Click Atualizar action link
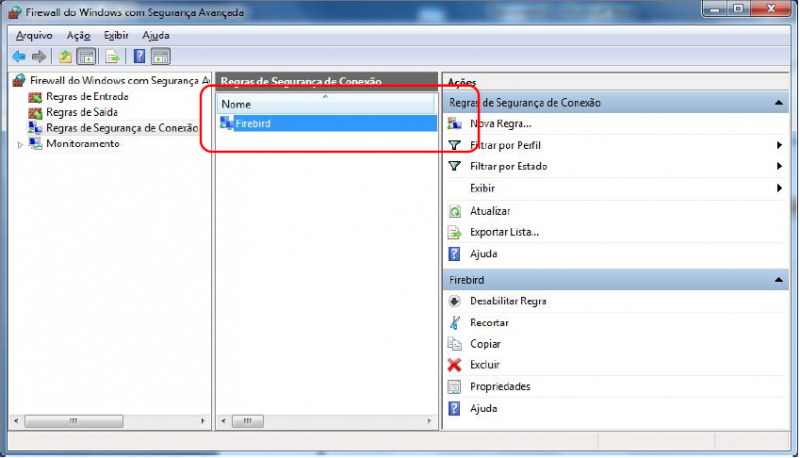This screenshot has height=458, width=800. coord(490,211)
